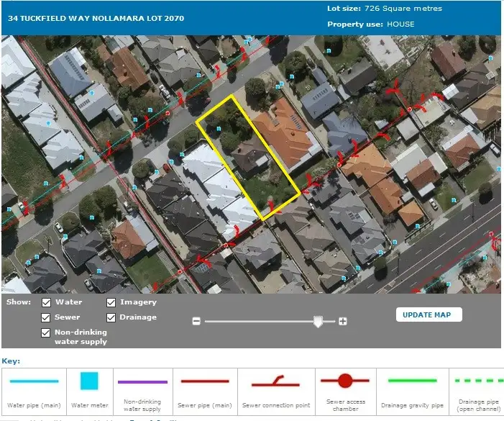The width and height of the screenshot is (504, 421).
Task: Click the zoom slider handle
Action: tap(318, 322)
